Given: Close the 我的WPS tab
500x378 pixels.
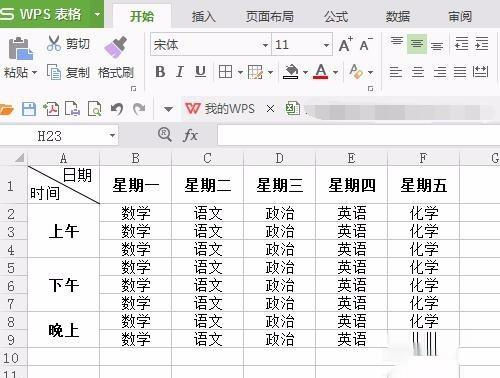Looking at the screenshot, I should pyautogui.click(x=271, y=109).
